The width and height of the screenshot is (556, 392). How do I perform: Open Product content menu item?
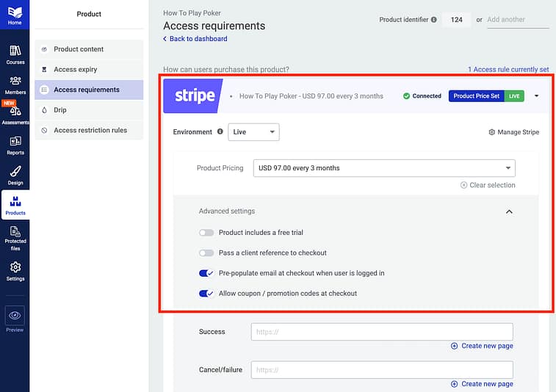(x=89, y=49)
